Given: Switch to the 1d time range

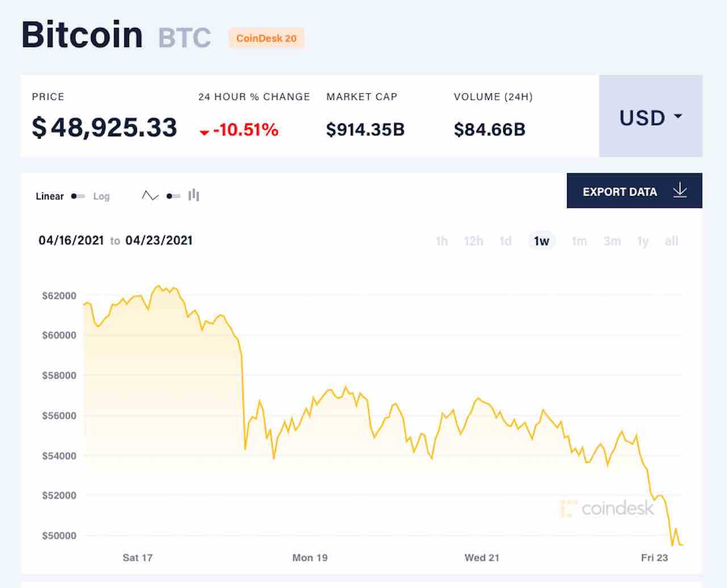Looking at the screenshot, I should click(x=505, y=241).
